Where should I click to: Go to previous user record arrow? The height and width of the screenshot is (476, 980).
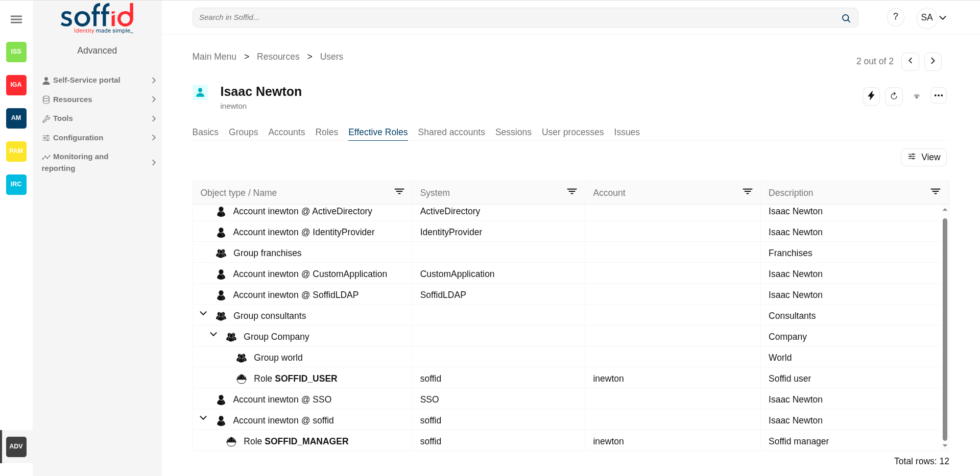point(911,61)
